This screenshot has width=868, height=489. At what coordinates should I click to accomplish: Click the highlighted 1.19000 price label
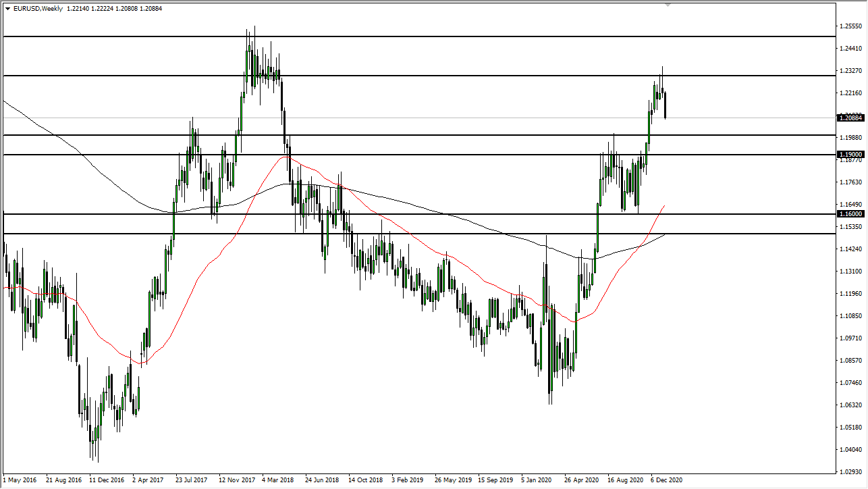click(851, 154)
